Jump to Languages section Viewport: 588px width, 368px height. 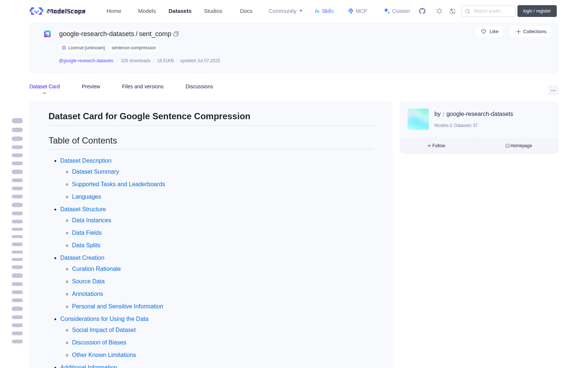[x=86, y=197]
